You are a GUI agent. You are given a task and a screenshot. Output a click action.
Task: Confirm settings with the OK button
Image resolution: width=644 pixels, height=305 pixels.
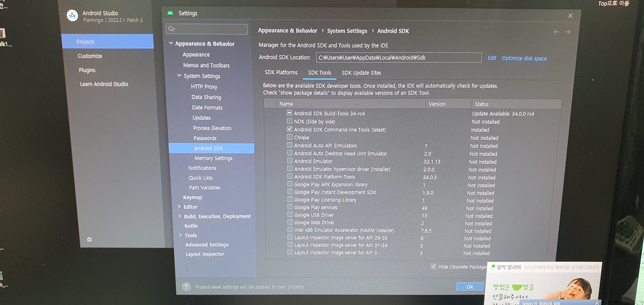[470, 287]
